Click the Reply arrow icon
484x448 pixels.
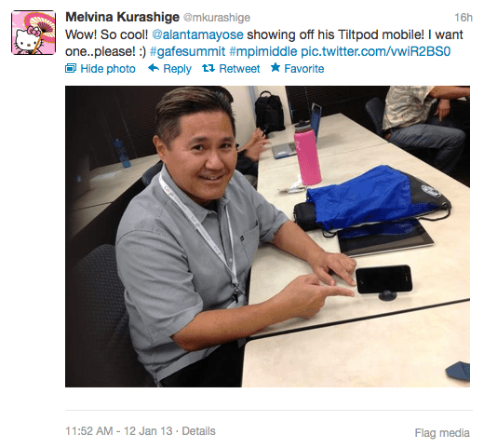[x=154, y=68]
